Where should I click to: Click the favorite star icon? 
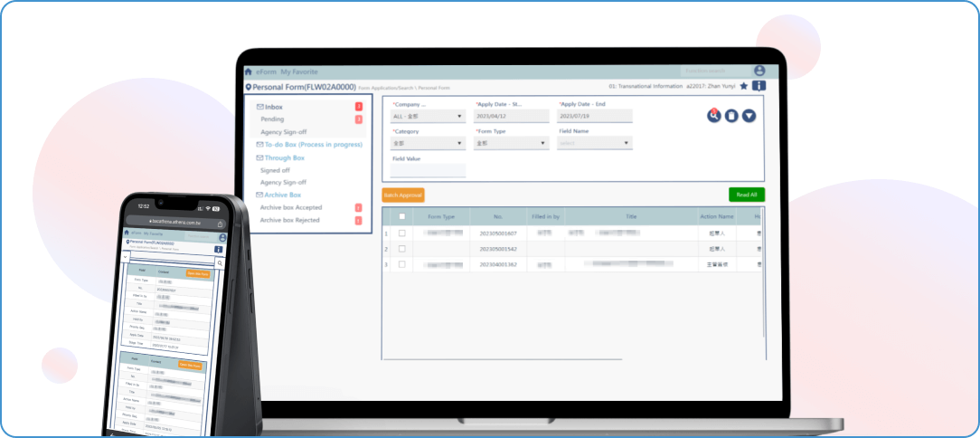point(743,86)
